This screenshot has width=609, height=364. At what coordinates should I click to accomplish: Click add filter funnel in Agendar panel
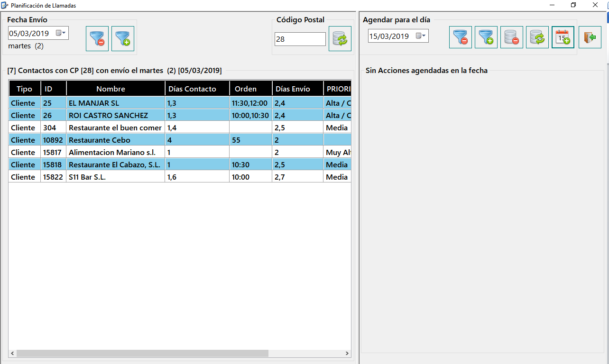[x=486, y=37]
